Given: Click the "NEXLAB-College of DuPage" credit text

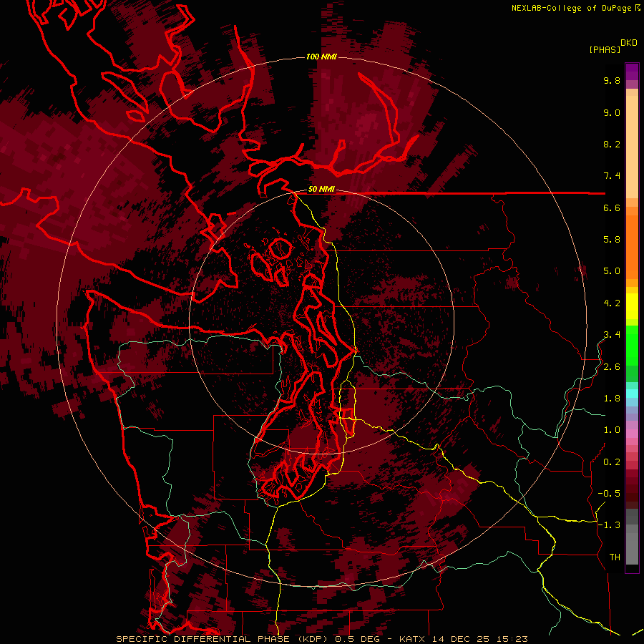Looking at the screenshot, I should click(x=571, y=8).
